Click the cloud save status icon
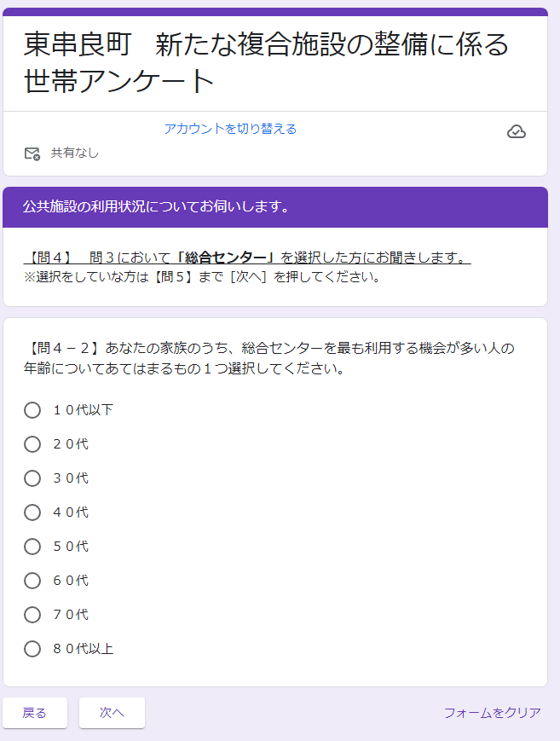This screenshot has width=560, height=741. pyautogui.click(x=516, y=131)
